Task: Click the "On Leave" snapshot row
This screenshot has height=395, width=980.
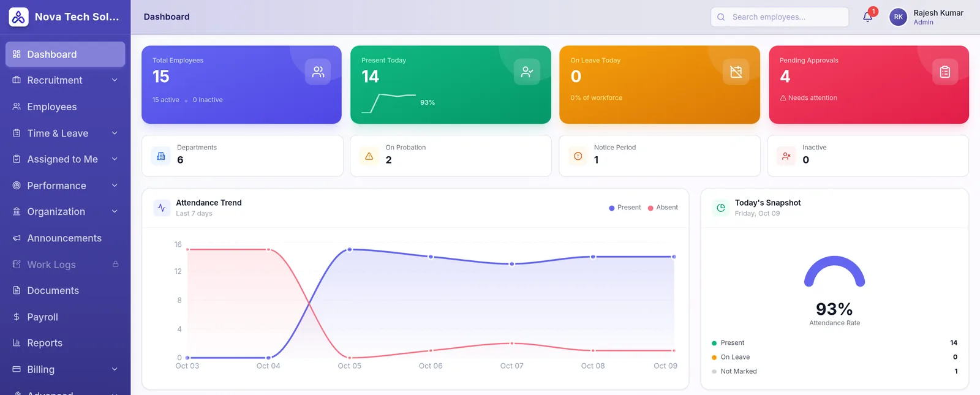Action: click(834, 357)
